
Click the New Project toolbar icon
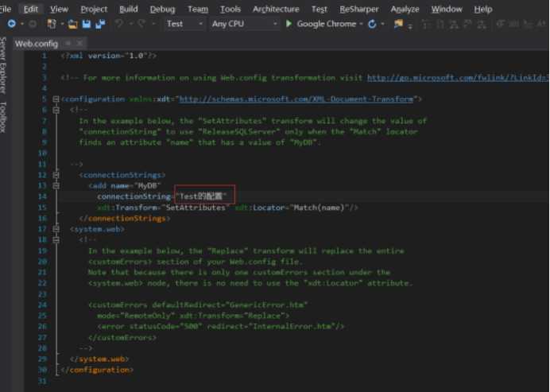pos(52,24)
